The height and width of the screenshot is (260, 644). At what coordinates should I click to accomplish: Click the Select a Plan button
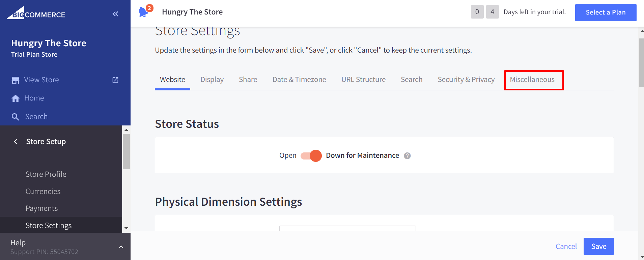[x=606, y=12]
